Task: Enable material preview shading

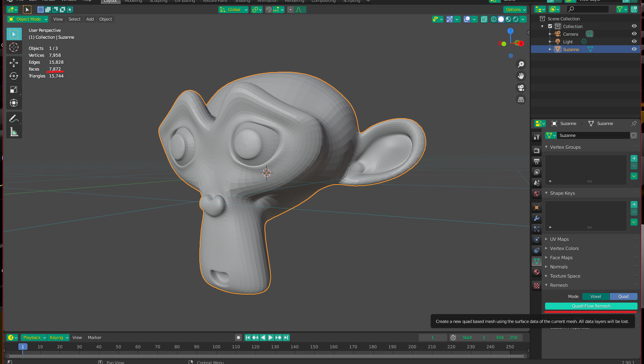Action: (x=508, y=19)
